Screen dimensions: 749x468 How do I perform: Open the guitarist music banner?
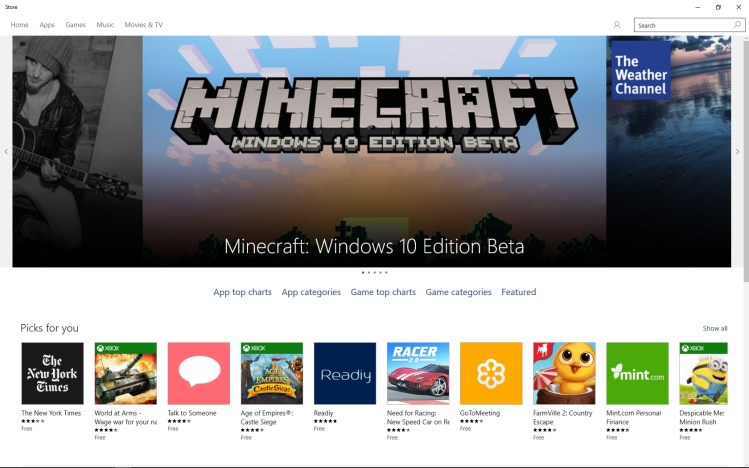coord(77,151)
